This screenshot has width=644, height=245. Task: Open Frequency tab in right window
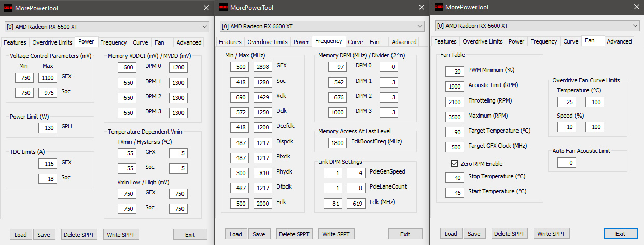(543, 42)
